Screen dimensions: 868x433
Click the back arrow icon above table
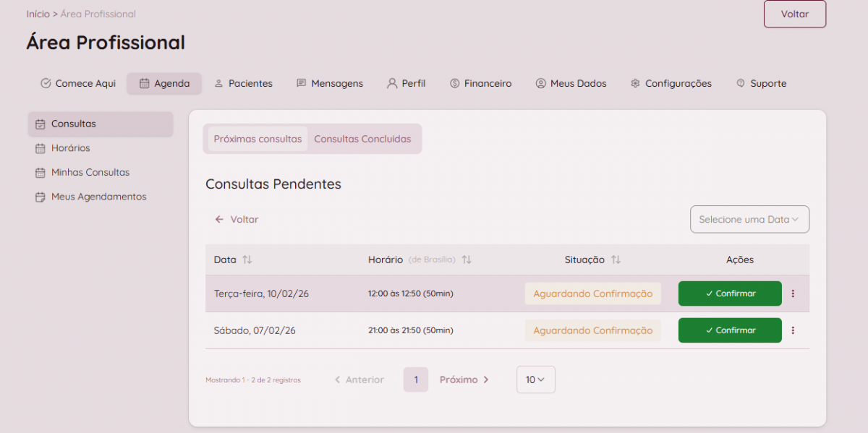pos(219,219)
